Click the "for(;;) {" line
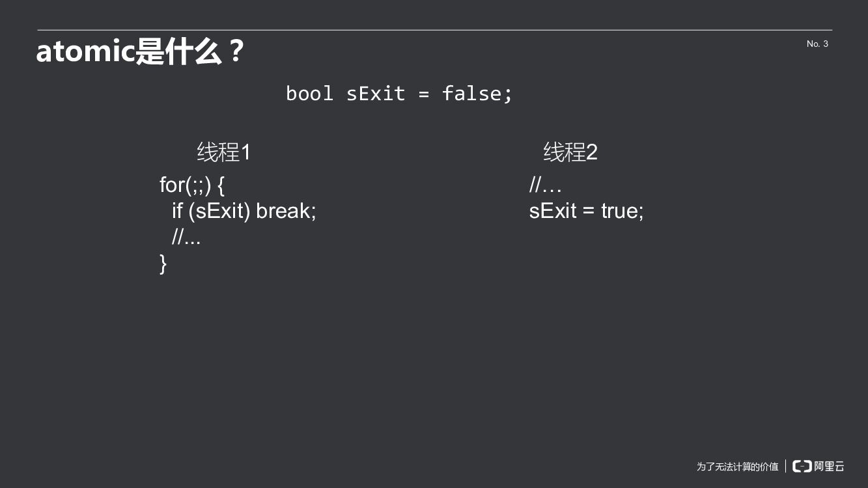 (192, 185)
